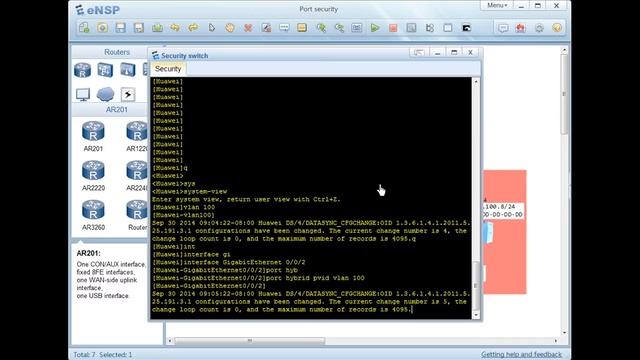Select the connections lightning category icon
The height and width of the screenshot is (360, 640).
click(127, 94)
